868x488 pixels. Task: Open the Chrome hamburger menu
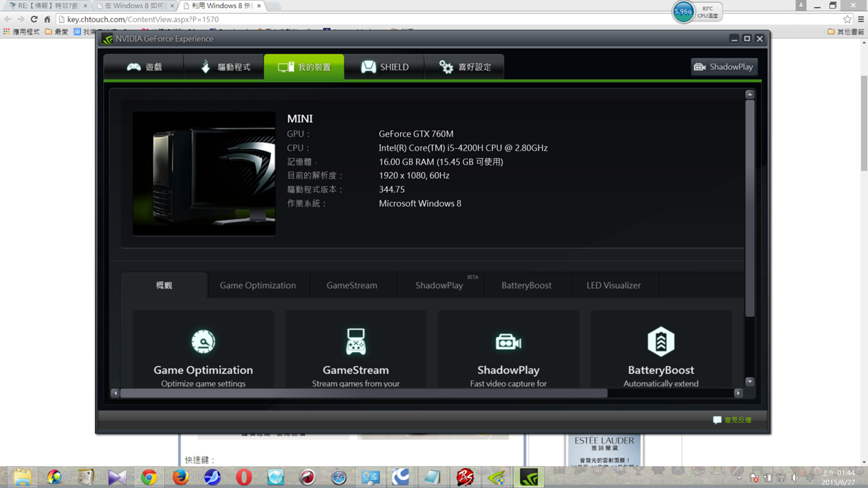861,19
